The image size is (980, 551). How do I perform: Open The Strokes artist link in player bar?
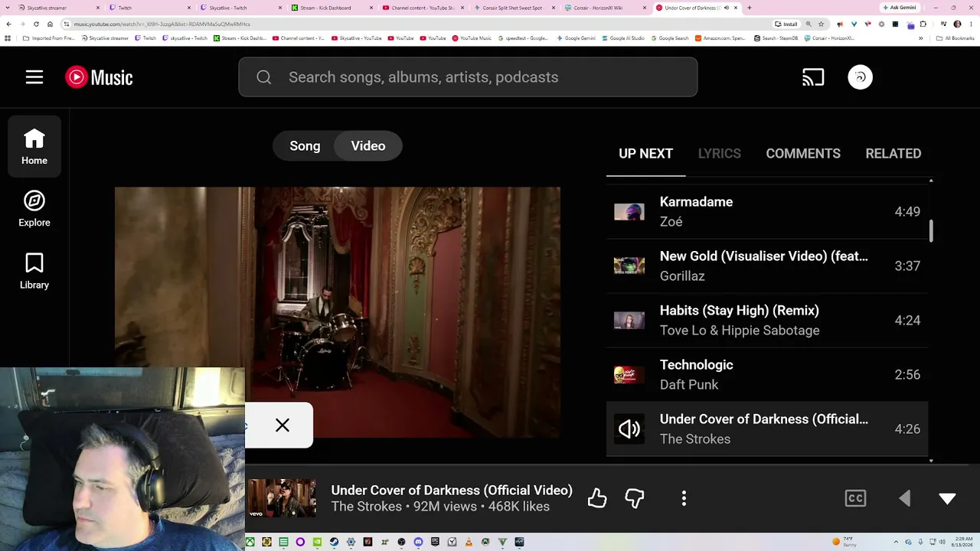367,507
